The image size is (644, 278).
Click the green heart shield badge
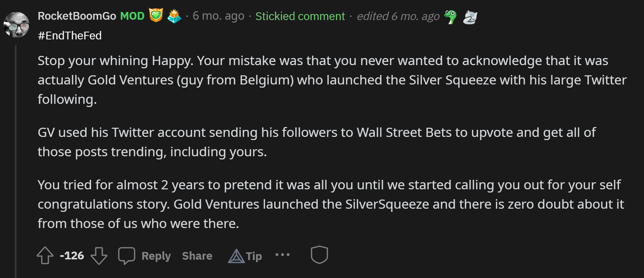(156, 15)
